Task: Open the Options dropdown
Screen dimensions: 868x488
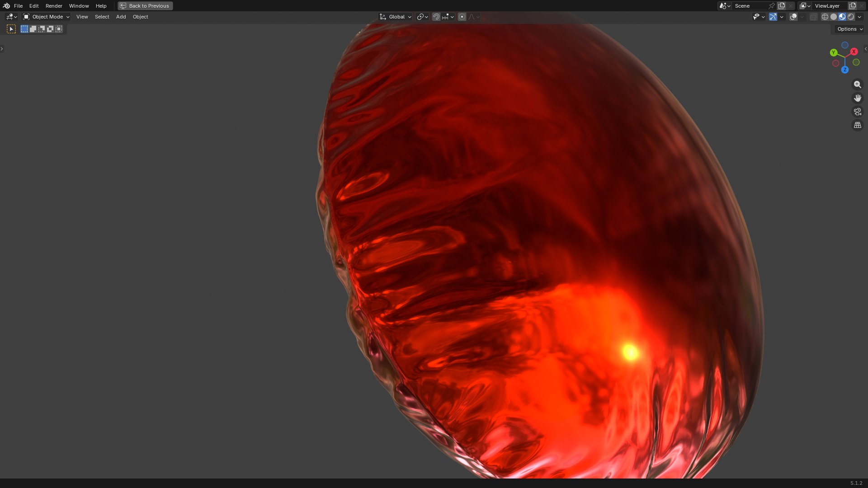Action: [x=850, y=29]
